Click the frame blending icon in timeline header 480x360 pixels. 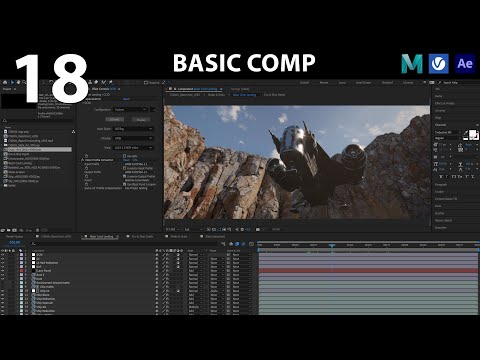237,244
